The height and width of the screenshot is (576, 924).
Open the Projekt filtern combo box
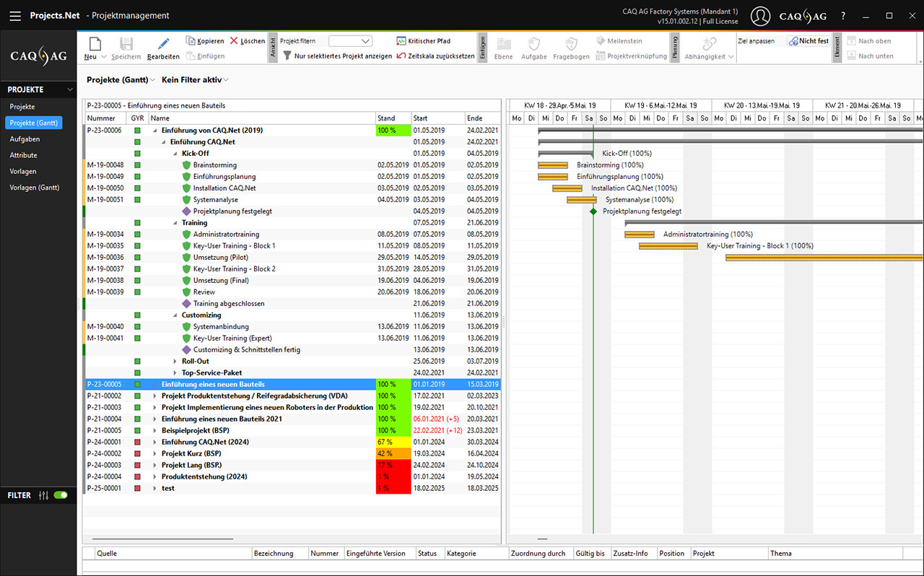(350, 41)
